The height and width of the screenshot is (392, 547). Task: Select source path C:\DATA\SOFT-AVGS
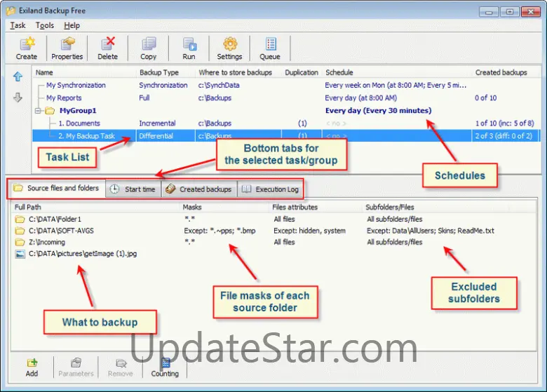tap(62, 231)
